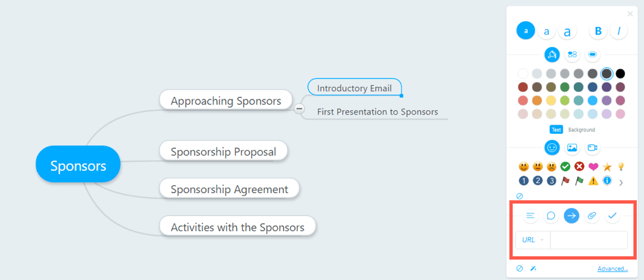Select the notes icon in link section
This screenshot has width=644, height=280.
(x=531, y=215)
